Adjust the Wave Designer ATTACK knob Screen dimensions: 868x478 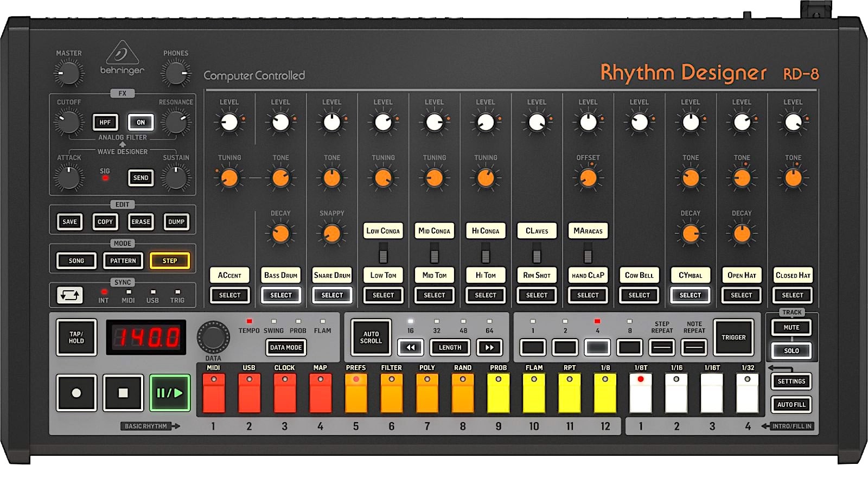pos(68,177)
